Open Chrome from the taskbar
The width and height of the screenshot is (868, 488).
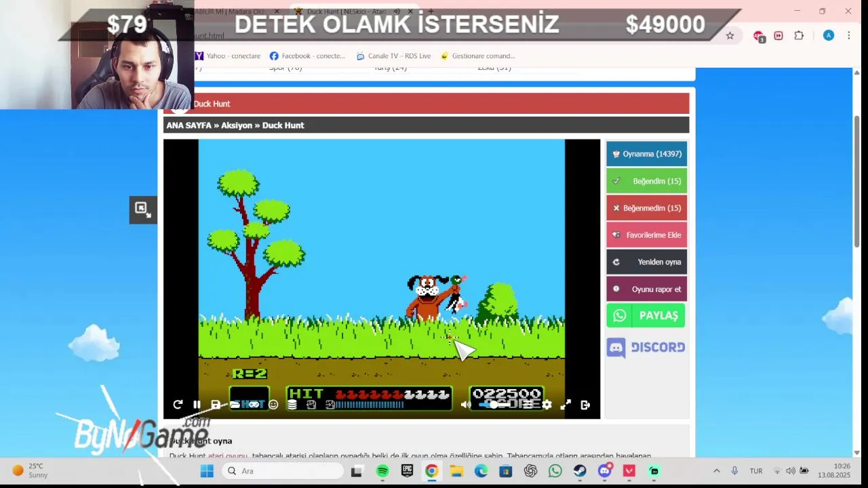(431, 471)
